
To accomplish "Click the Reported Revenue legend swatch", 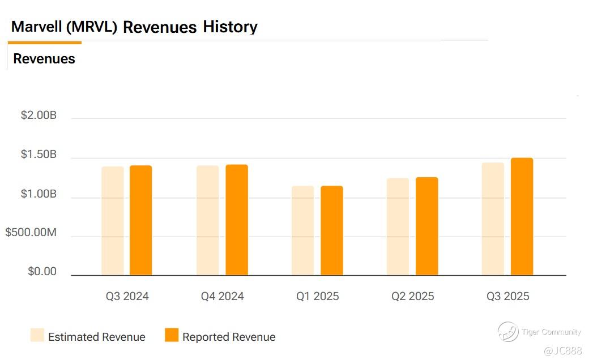I will [171, 335].
